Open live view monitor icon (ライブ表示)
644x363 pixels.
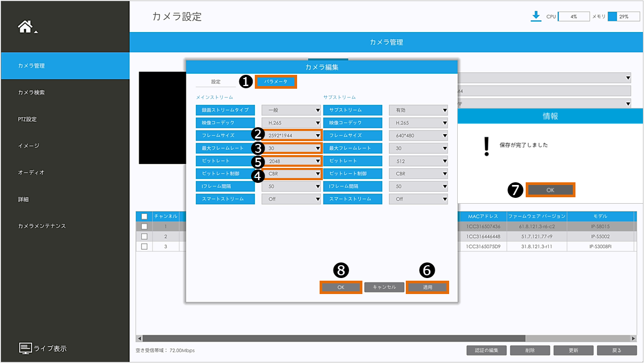[x=26, y=349]
